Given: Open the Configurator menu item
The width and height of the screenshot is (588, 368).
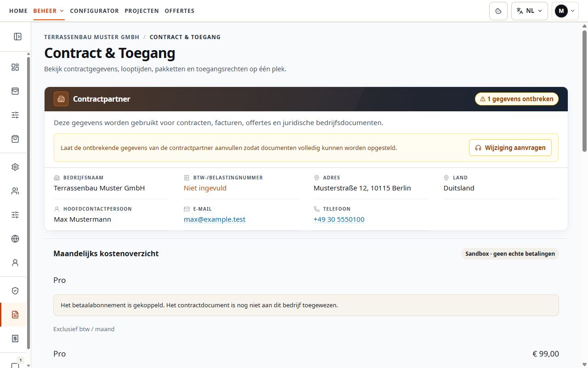Looking at the screenshot, I should coord(95,11).
